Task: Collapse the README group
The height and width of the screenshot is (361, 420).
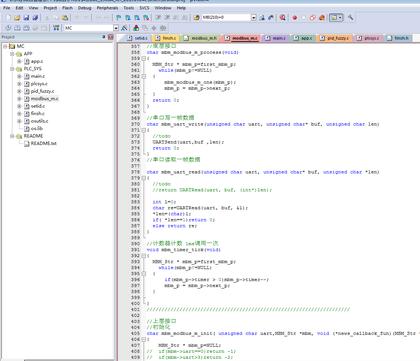Action: tap(12, 136)
